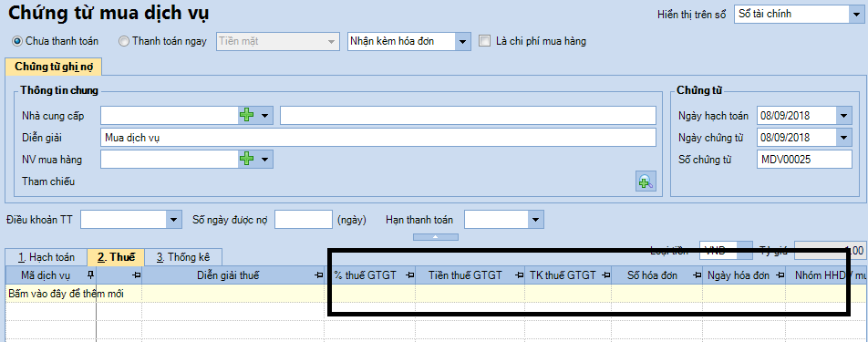Click the supplier name field beside Nhà cung cấp
The image size is (868, 342).
(x=468, y=115)
